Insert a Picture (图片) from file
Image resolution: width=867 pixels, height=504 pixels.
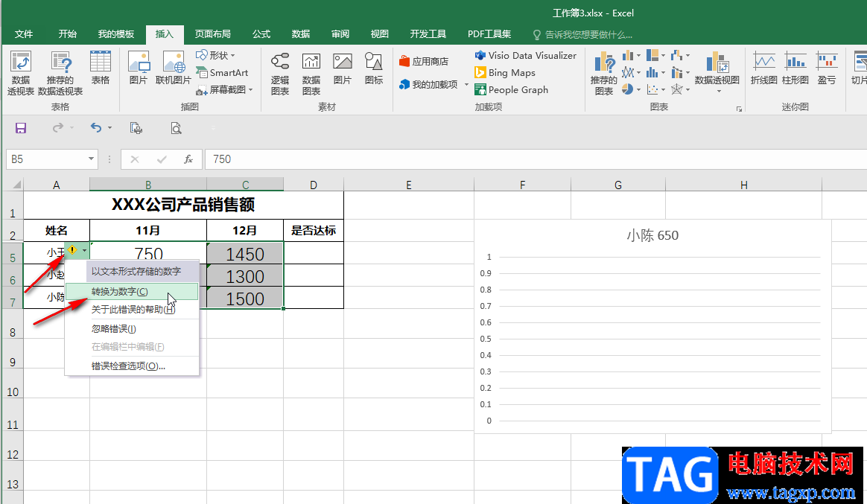click(x=139, y=68)
